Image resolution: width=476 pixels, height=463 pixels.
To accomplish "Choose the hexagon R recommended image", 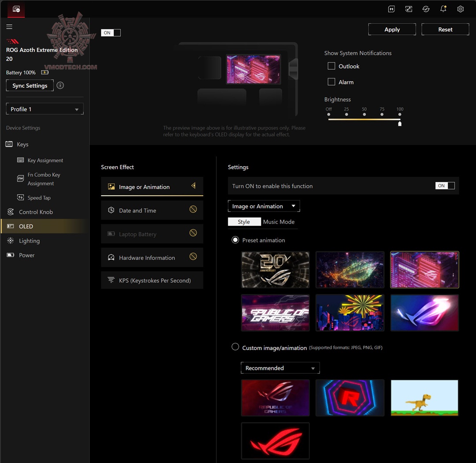I will click(x=350, y=398).
